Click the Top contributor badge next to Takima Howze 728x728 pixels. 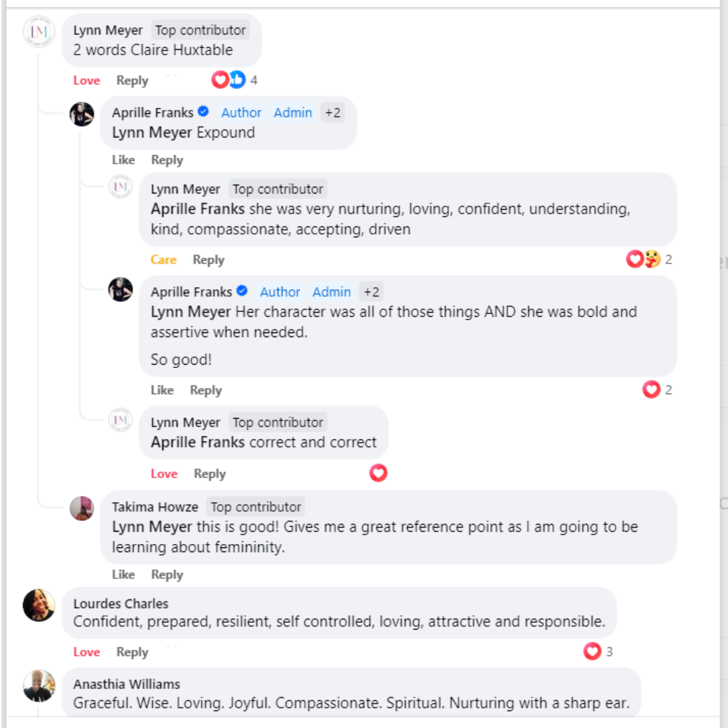tap(255, 507)
